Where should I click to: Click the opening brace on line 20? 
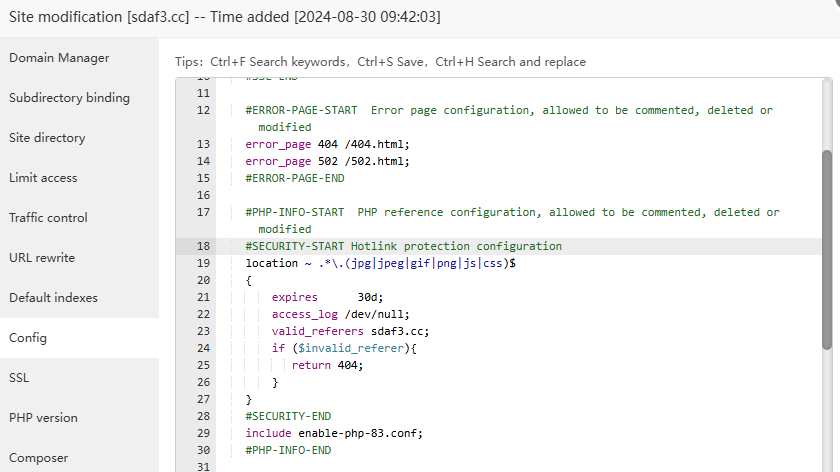pos(249,280)
